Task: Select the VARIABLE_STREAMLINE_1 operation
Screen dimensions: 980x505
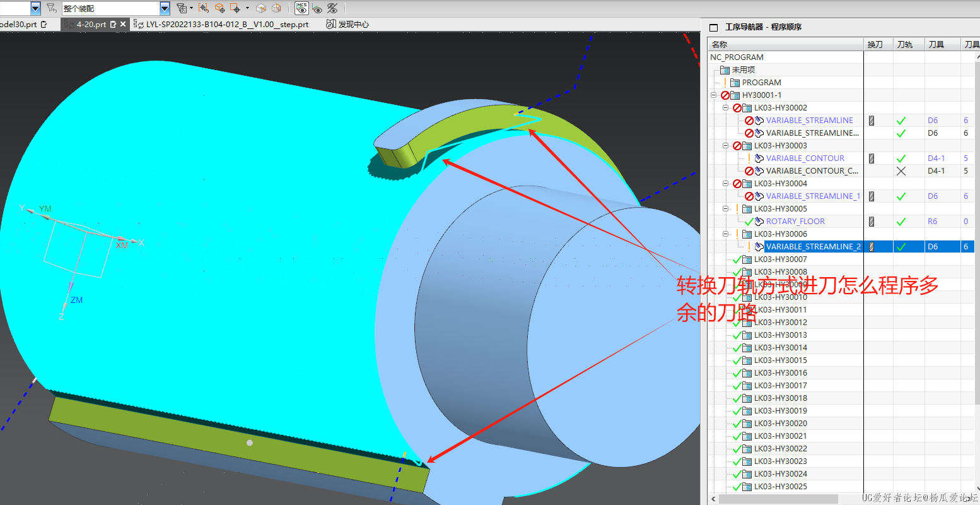Action: (x=813, y=196)
